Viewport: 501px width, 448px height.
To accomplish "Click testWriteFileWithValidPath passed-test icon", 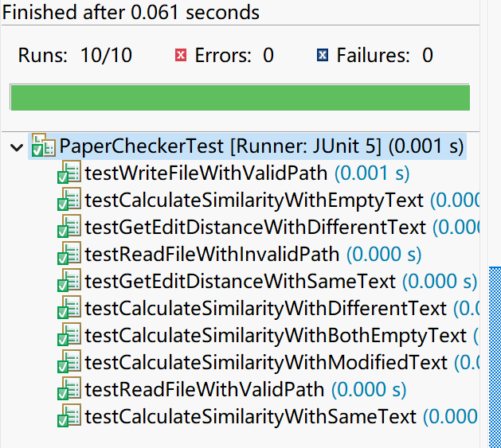I will [x=69, y=173].
